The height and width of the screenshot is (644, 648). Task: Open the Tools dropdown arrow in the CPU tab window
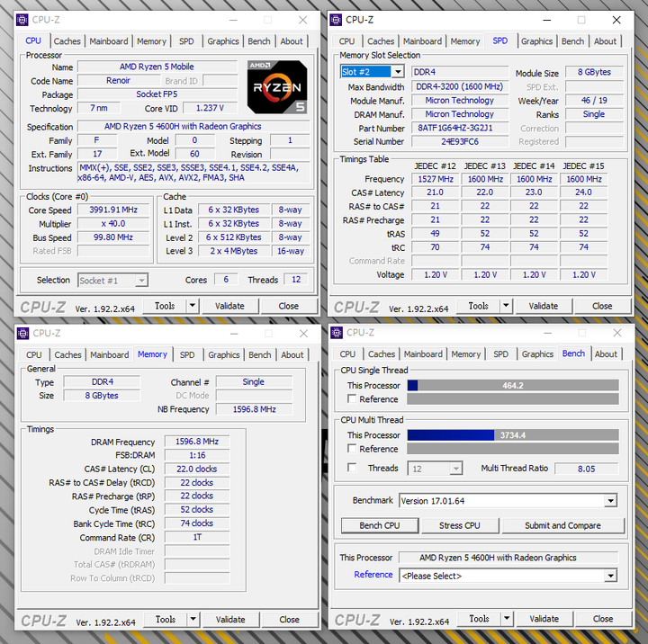coord(193,306)
